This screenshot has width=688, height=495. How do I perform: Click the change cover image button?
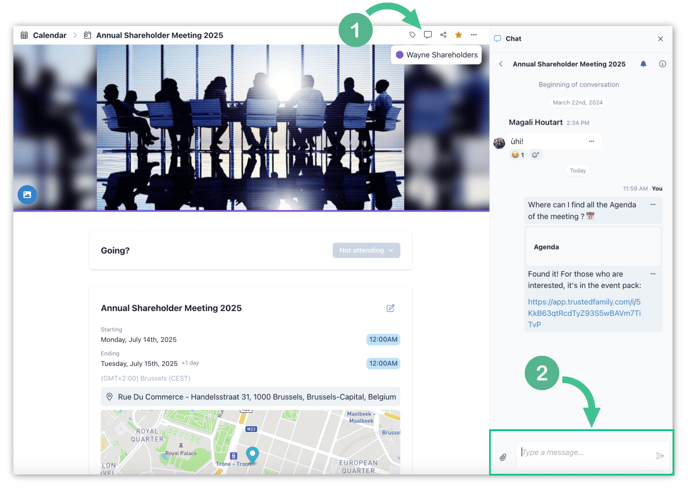tap(27, 194)
